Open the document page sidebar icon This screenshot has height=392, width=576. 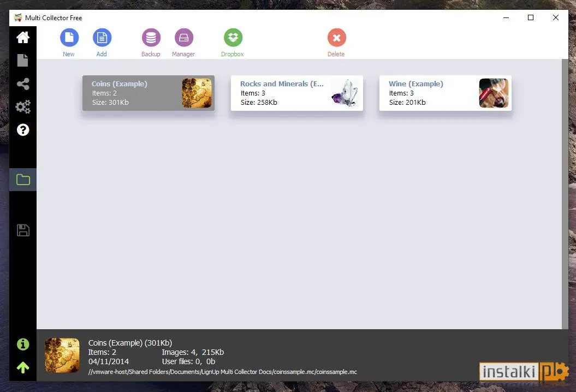[x=23, y=60]
